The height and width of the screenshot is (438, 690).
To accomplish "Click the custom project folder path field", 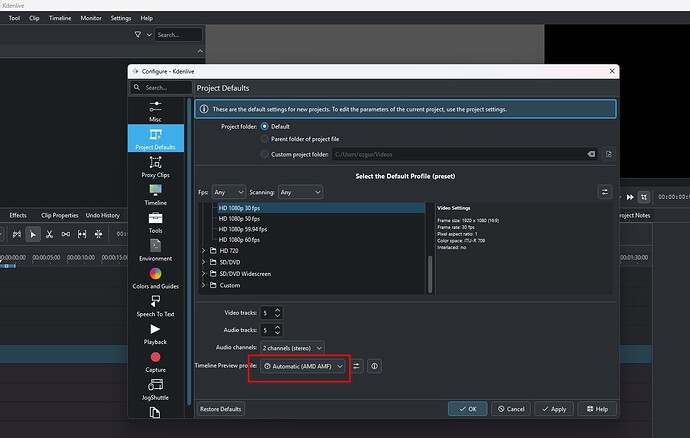I will pyautogui.click(x=464, y=154).
